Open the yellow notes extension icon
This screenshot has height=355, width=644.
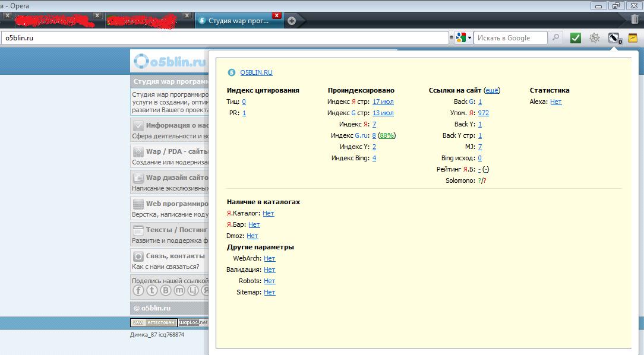point(633,38)
